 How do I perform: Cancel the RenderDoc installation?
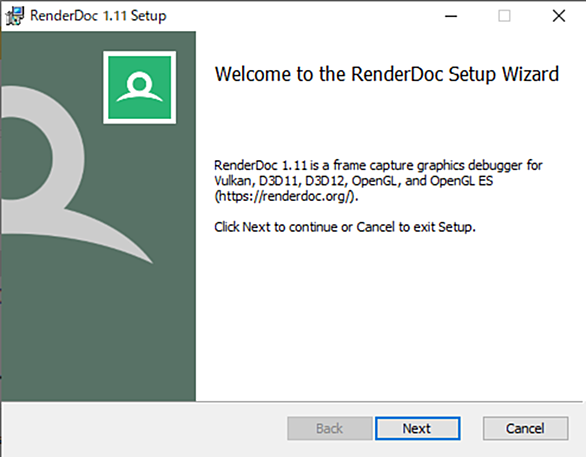pos(525,428)
